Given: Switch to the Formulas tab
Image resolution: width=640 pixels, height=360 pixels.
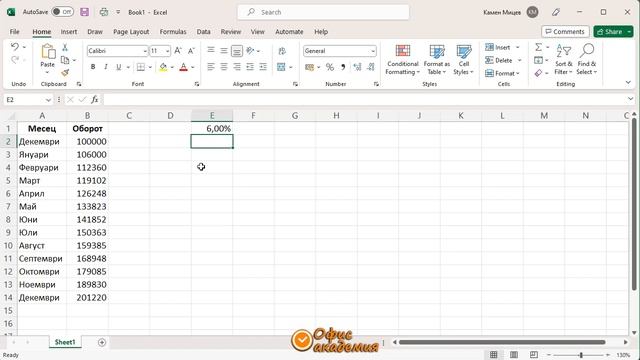Looking at the screenshot, I should click(173, 31).
